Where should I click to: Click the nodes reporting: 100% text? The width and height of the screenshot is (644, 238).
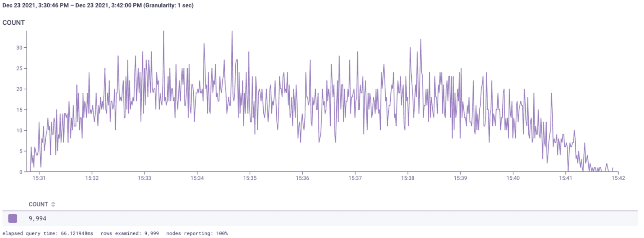click(x=197, y=233)
